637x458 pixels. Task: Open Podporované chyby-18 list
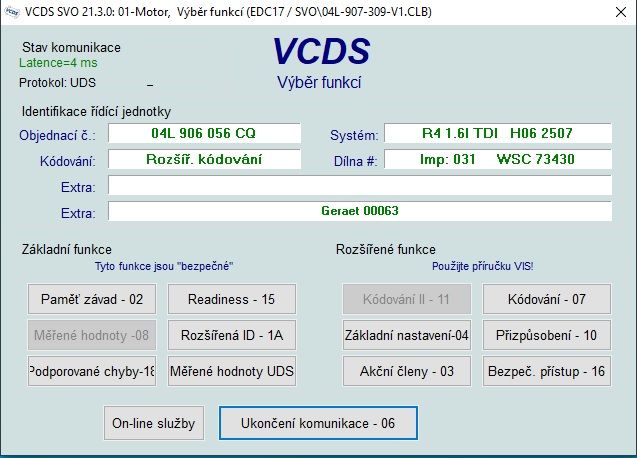coord(92,371)
